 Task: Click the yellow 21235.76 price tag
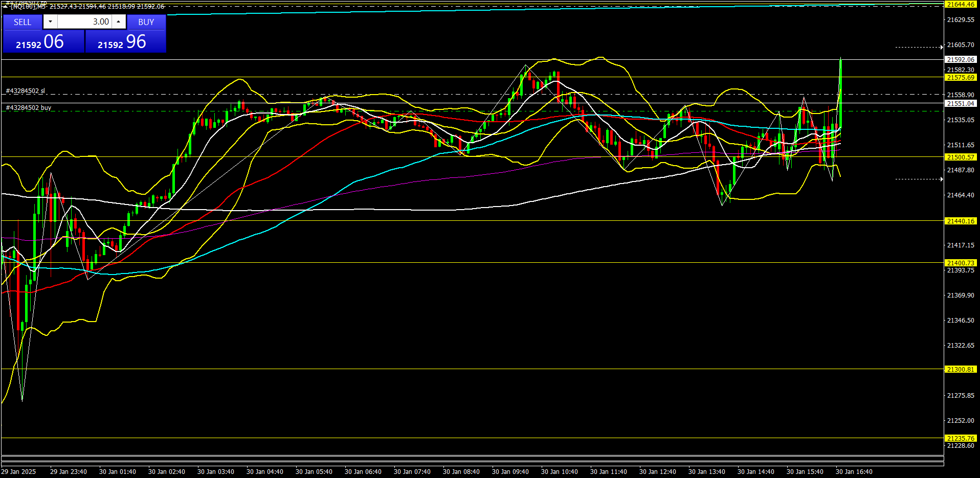pos(960,438)
